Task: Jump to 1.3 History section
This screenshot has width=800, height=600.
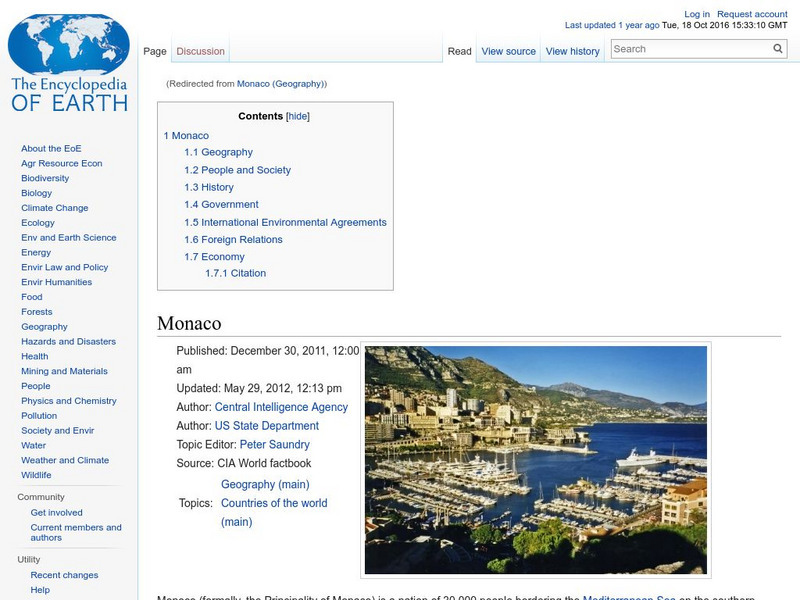Action: coord(209,187)
